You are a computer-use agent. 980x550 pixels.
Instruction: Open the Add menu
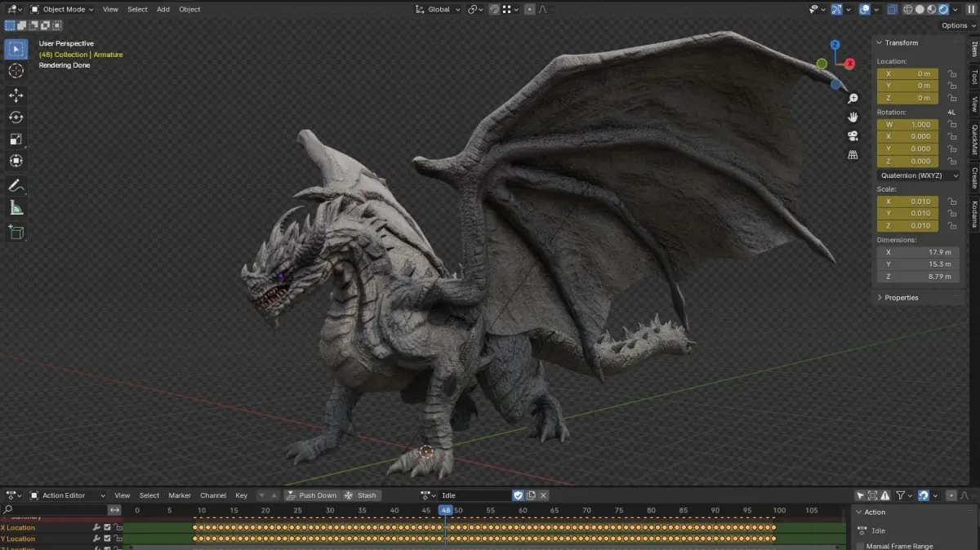[x=163, y=9]
